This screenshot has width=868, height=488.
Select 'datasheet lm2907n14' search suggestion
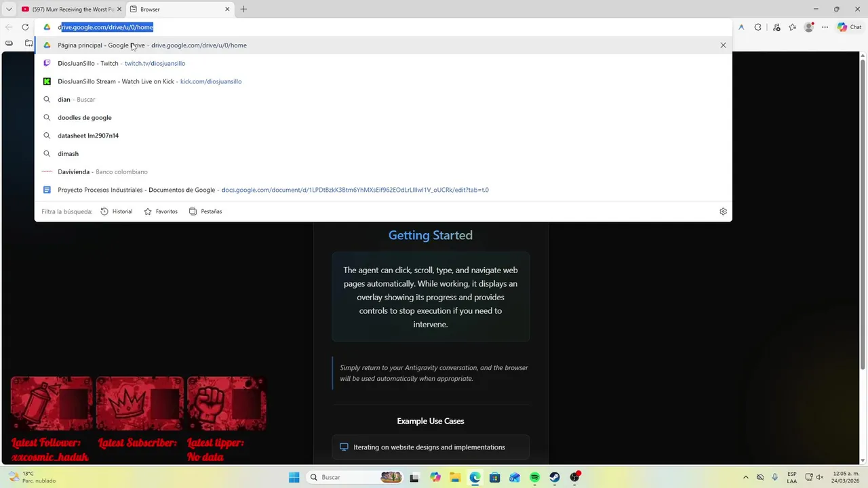pyautogui.click(x=383, y=136)
